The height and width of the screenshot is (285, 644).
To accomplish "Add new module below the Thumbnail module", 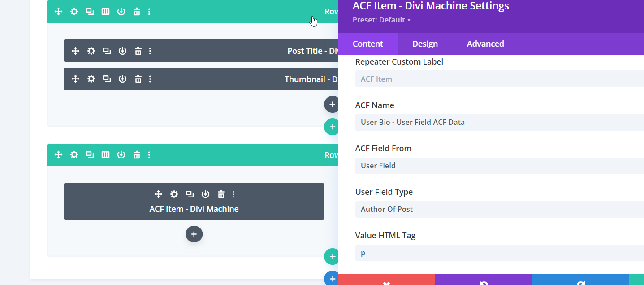I will pos(332,104).
